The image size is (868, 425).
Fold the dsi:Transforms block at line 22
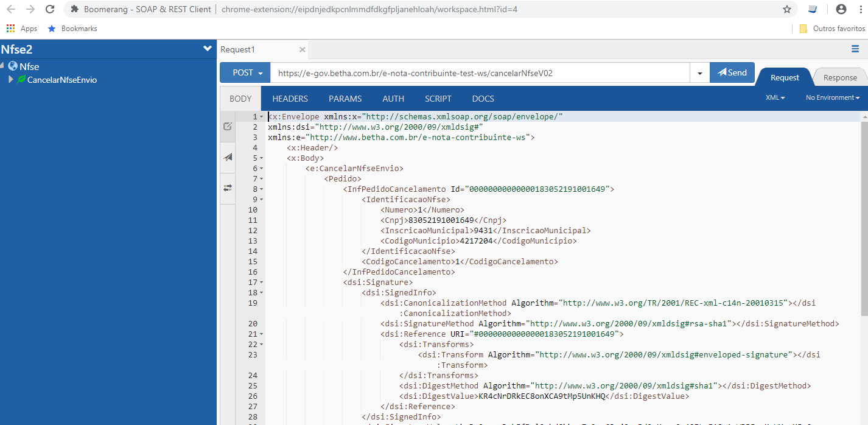[x=262, y=345]
